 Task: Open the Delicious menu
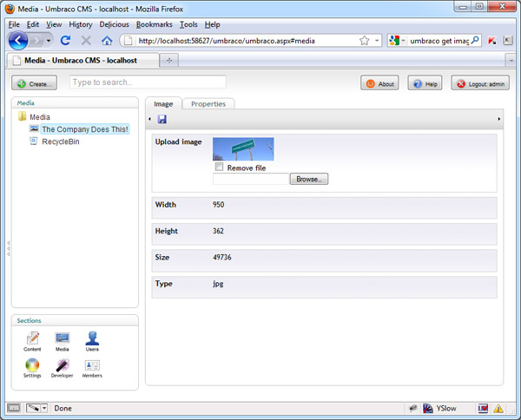(114, 24)
